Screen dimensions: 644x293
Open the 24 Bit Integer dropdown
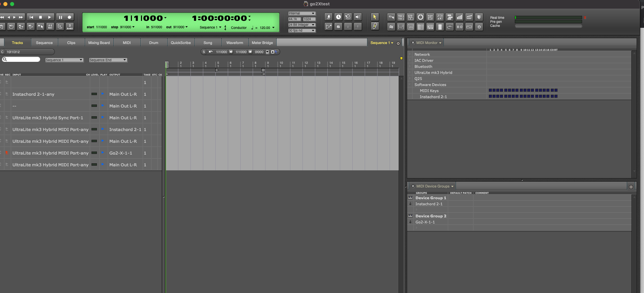pos(302,25)
